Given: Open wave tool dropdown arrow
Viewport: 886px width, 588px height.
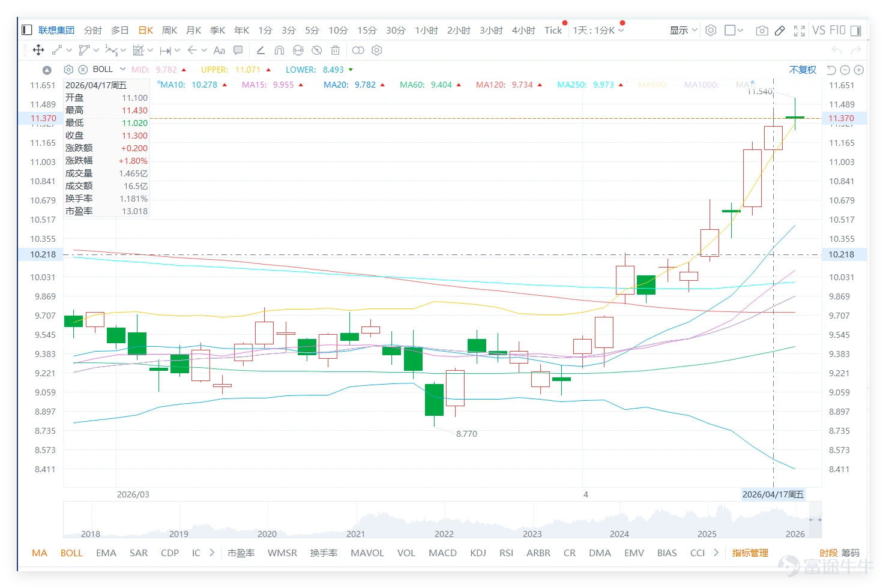Looking at the screenshot, I should [123, 50].
